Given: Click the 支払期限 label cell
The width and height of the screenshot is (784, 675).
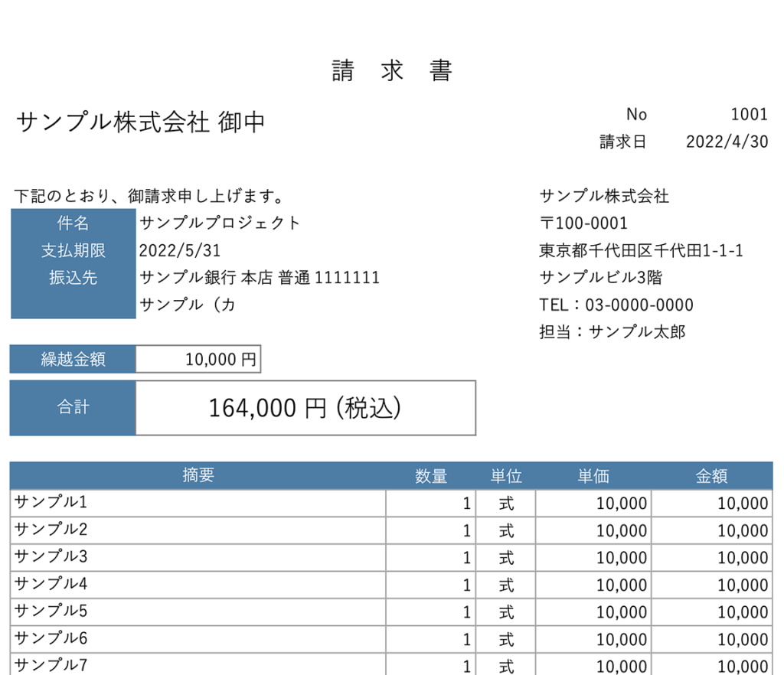Looking at the screenshot, I should point(73,250).
